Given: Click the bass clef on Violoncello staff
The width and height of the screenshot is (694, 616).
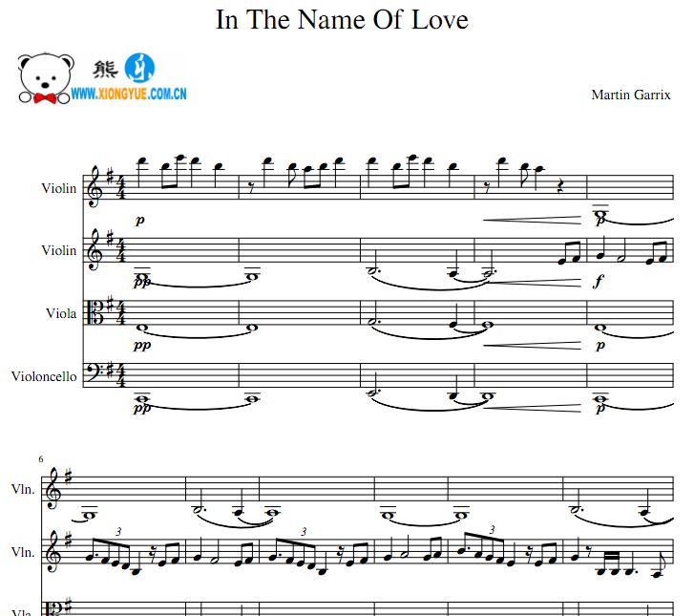Looking at the screenshot, I should [x=95, y=372].
